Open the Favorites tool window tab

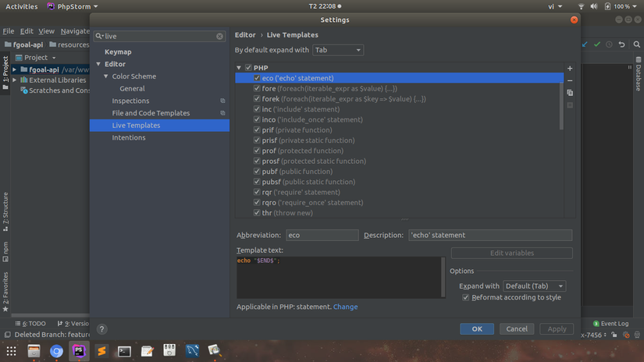coord(5,292)
